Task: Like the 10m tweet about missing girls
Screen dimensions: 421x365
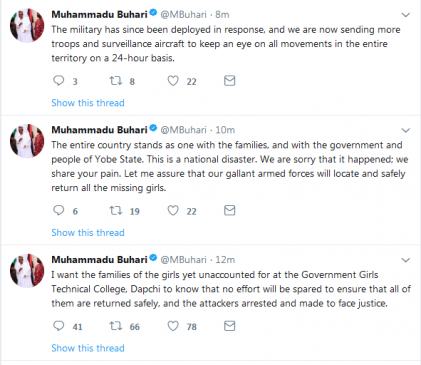Action: pos(173,210)
